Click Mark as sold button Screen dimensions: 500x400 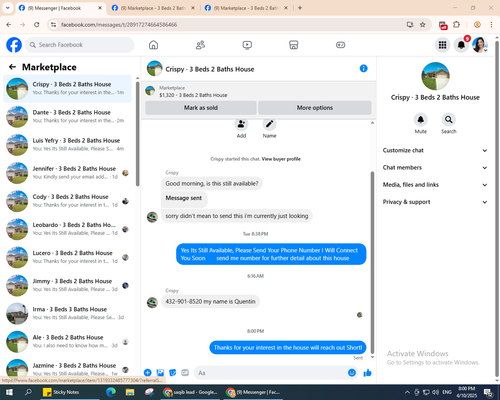[201, 108]
